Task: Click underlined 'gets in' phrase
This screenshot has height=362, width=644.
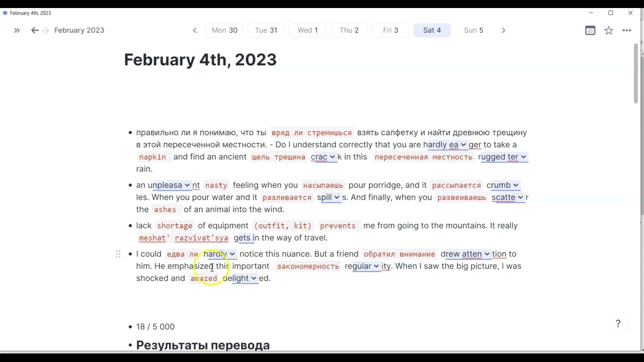Action: [247, 238]
